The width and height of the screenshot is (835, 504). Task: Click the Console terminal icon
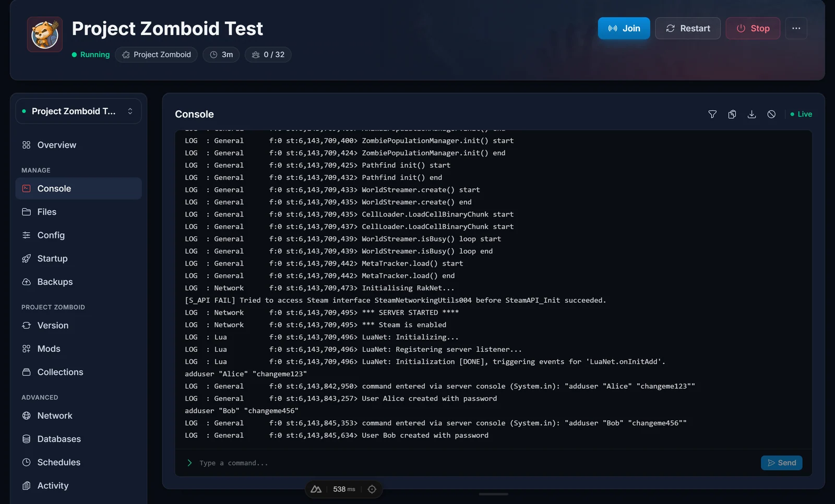(27, 188)
